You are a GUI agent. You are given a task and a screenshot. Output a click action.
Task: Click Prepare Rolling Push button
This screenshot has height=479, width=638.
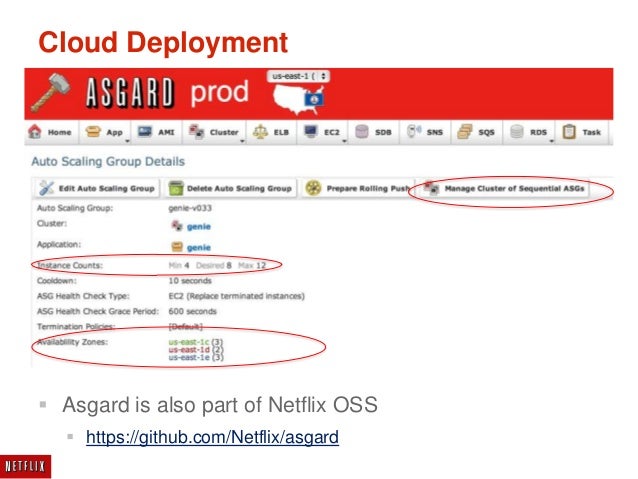tap(358, 188)
